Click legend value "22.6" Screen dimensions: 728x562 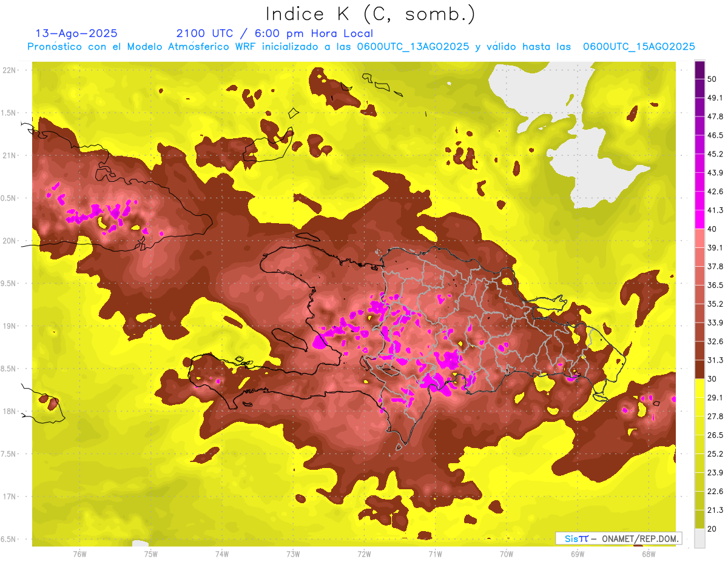(x=715, y=492)
